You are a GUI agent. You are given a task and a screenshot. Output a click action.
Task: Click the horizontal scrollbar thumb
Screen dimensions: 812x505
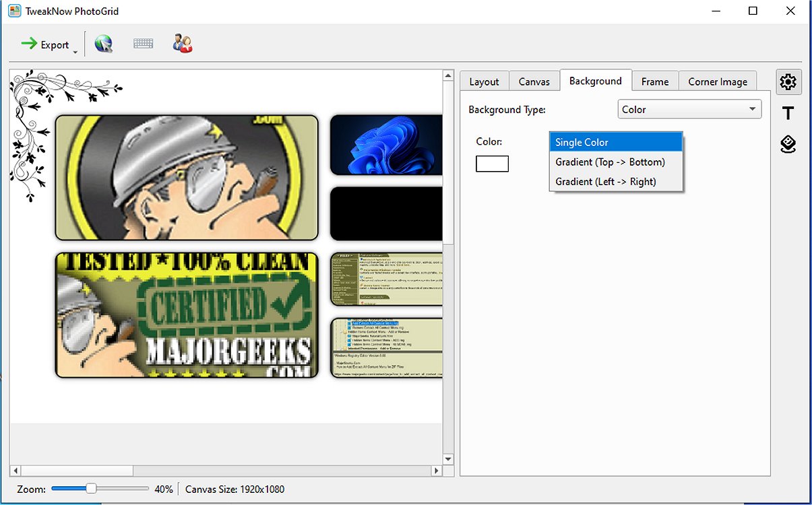(77, 471)
